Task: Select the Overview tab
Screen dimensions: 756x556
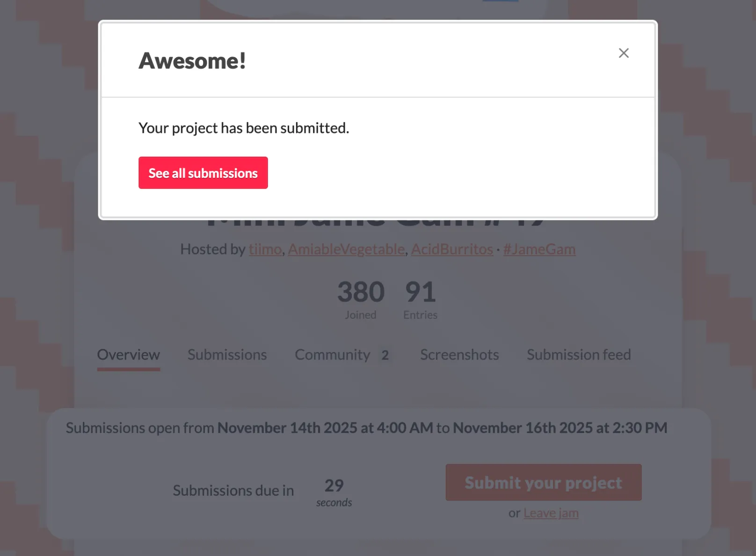Action: 128,355
